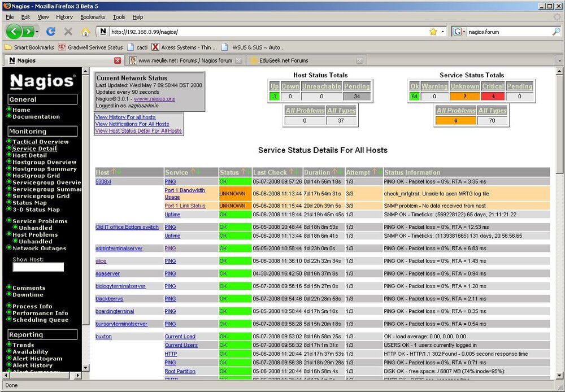The width and height of the screenshot is (565, 392).
Task: Go back with the green Back arrow
Action: tap(14, 32)
